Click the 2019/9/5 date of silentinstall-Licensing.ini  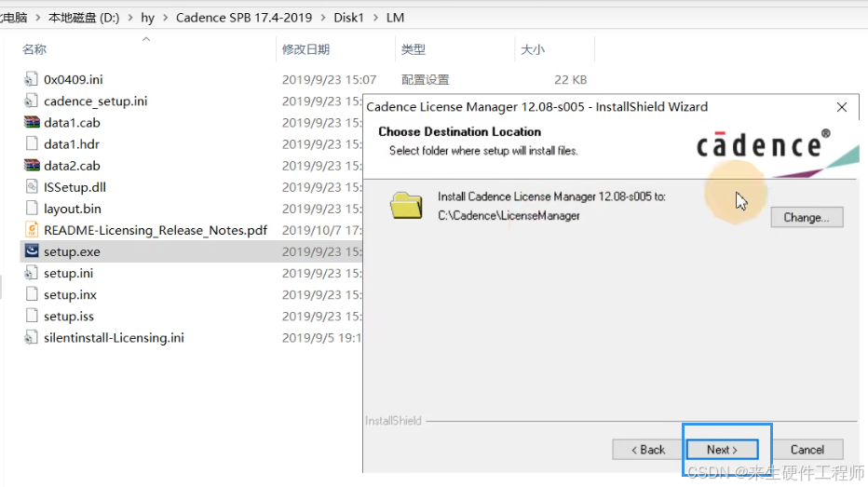pos(321,338)
